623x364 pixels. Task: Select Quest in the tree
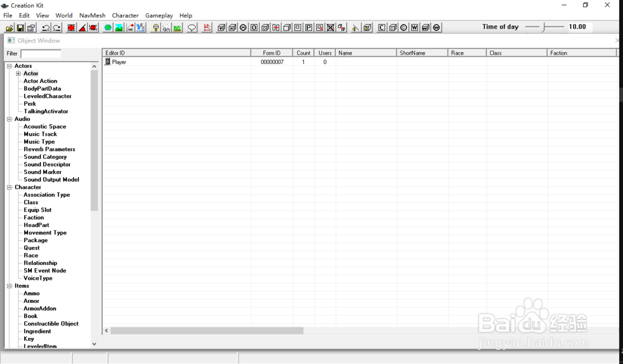(31, 248)
